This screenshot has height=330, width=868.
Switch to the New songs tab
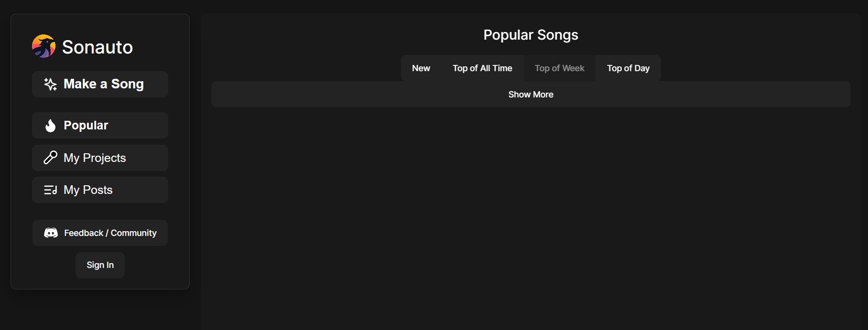tap(421, 68)
